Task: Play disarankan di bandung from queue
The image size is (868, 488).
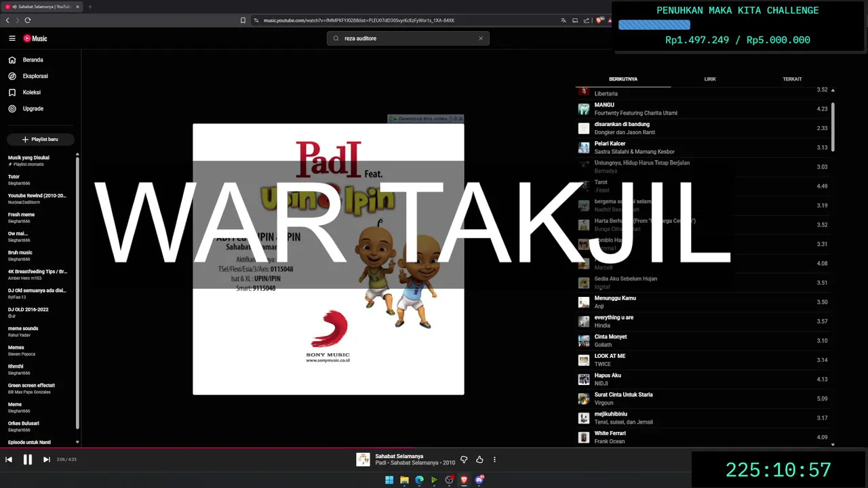Action: tap(703, 128)
